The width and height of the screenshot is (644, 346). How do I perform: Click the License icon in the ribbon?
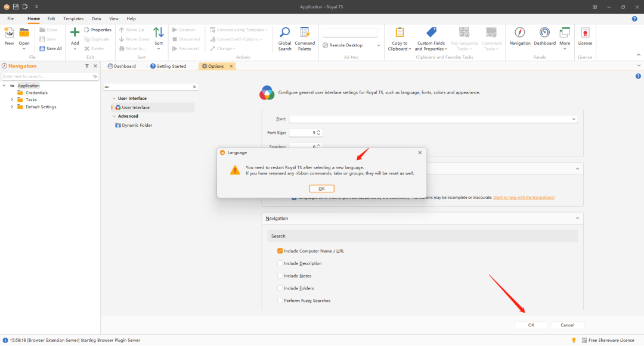click(586, 33)
